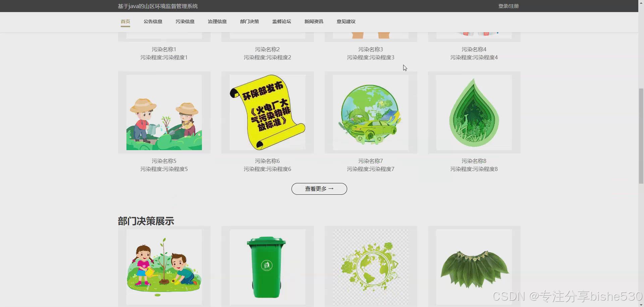Click the 污染名称6 title text
Image resolution: width=644 pixels, height=307 pixels.
click(x=267, y=161)
